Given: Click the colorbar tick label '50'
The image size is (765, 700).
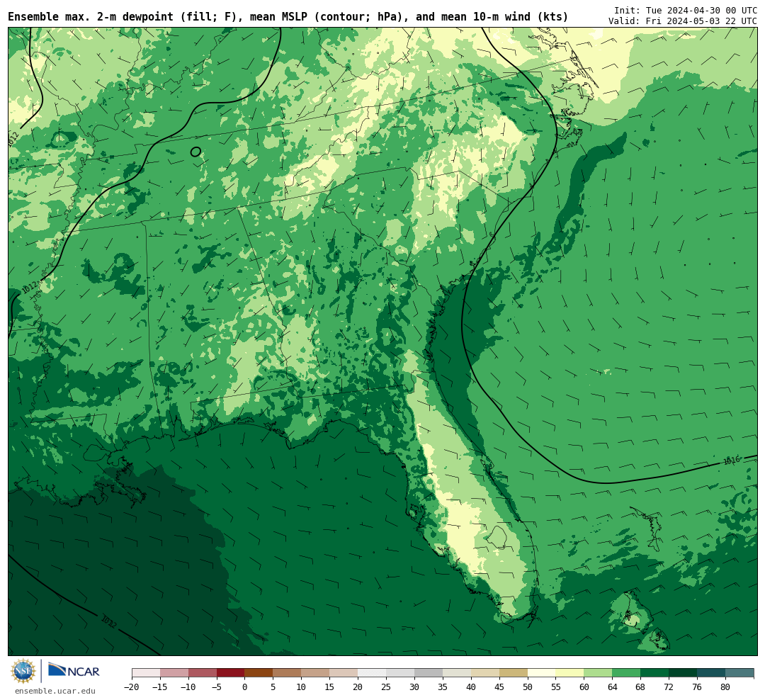Looking at the screenshot, I should [528, 687].
